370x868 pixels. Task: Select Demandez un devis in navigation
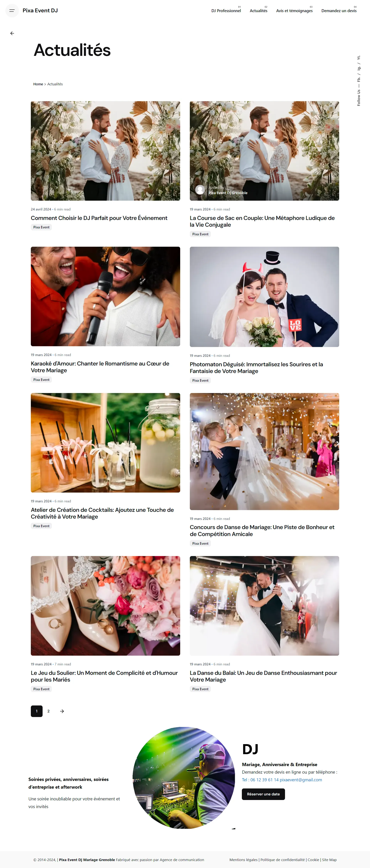[339, 11]
